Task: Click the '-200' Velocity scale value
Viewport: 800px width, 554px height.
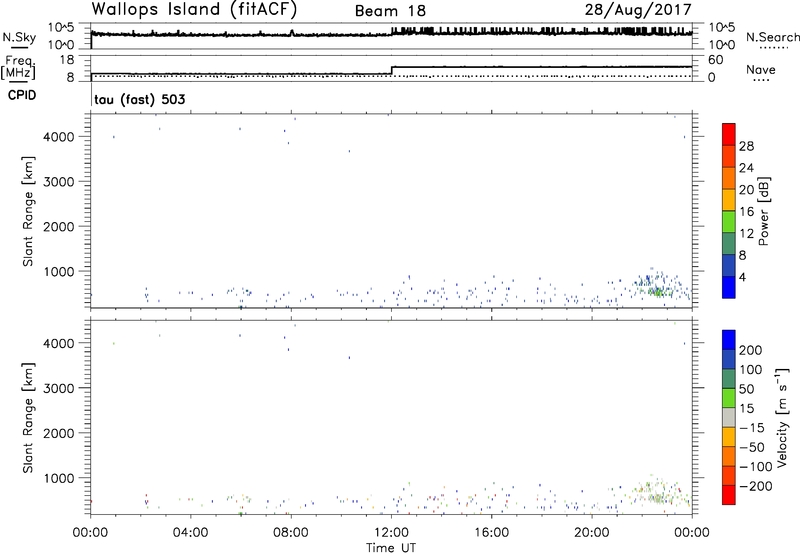Action: coord(756,486)
